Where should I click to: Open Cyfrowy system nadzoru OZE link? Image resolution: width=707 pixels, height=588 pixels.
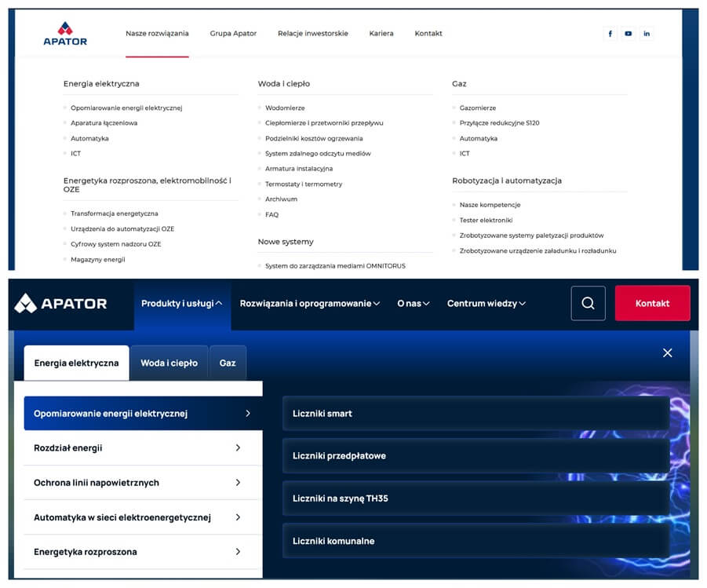(115, 244)
